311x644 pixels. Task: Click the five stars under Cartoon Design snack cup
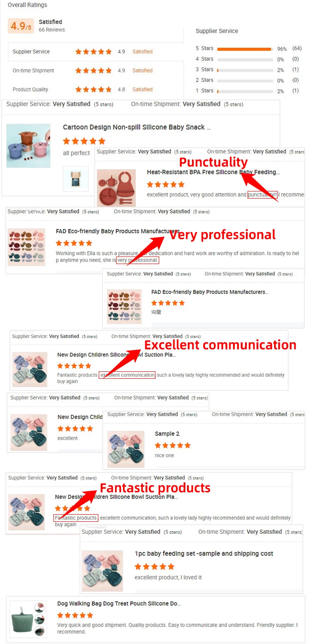[x=84, y=141]
